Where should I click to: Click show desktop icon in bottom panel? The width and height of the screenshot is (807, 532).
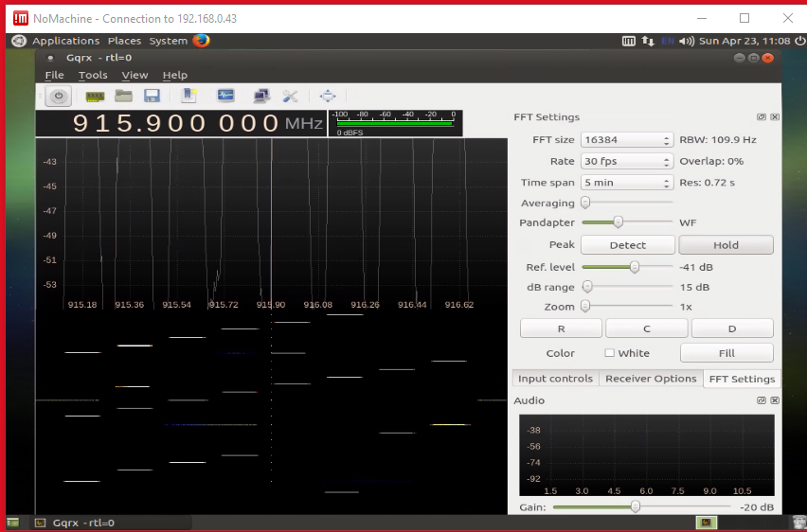point(12,523)
